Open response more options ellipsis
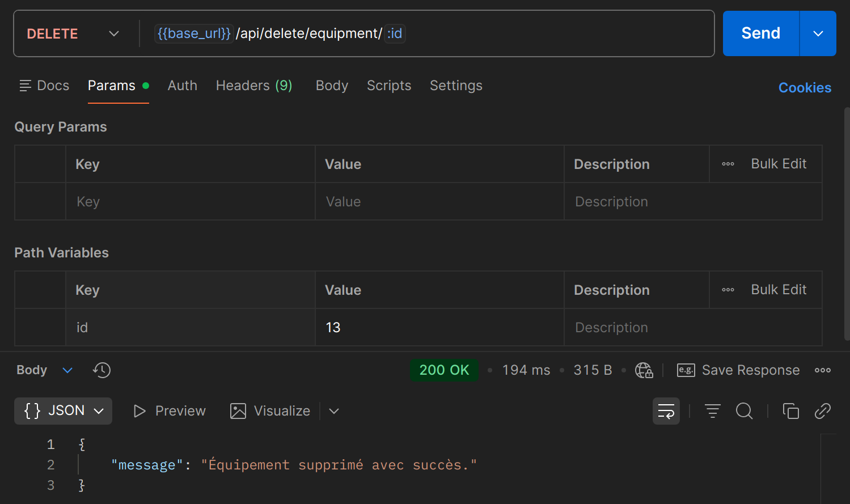This screenshot has width=850, height=504. point(823,370)
